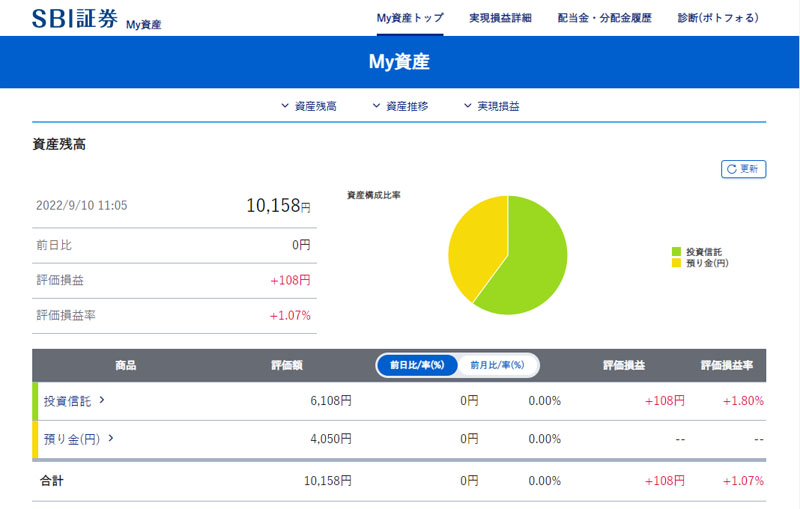Click the 更新 refresh button

[x=743, y=169]
